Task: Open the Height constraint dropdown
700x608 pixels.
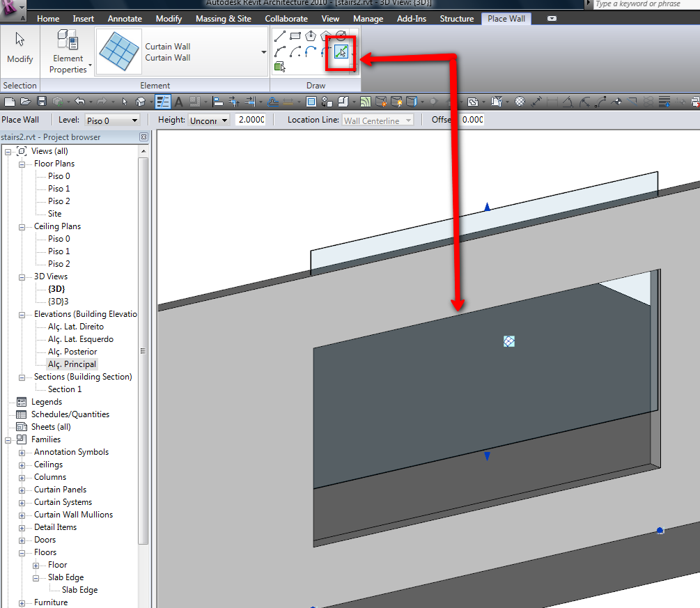Action: [209, 120]
